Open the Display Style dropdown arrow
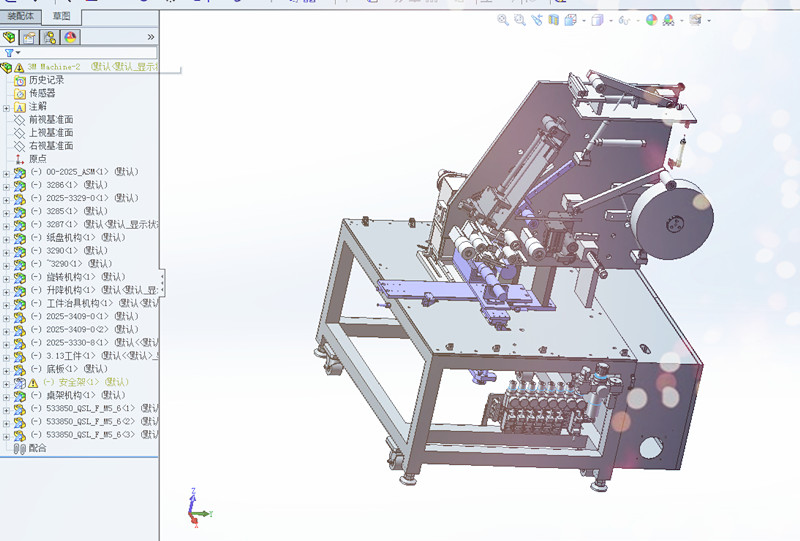The image size is (800, 541). pos(611,21)
